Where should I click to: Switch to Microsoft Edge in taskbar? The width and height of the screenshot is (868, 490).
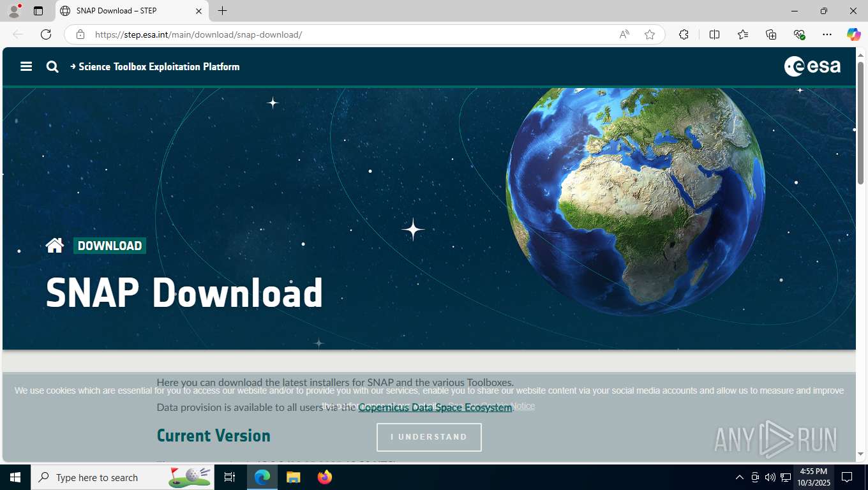click(262, 477)
